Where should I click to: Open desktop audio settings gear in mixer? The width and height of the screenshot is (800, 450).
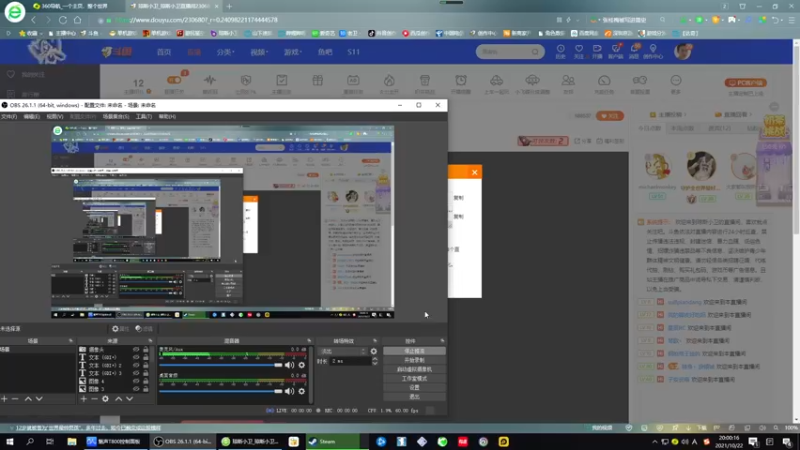(x=302, y=391)
